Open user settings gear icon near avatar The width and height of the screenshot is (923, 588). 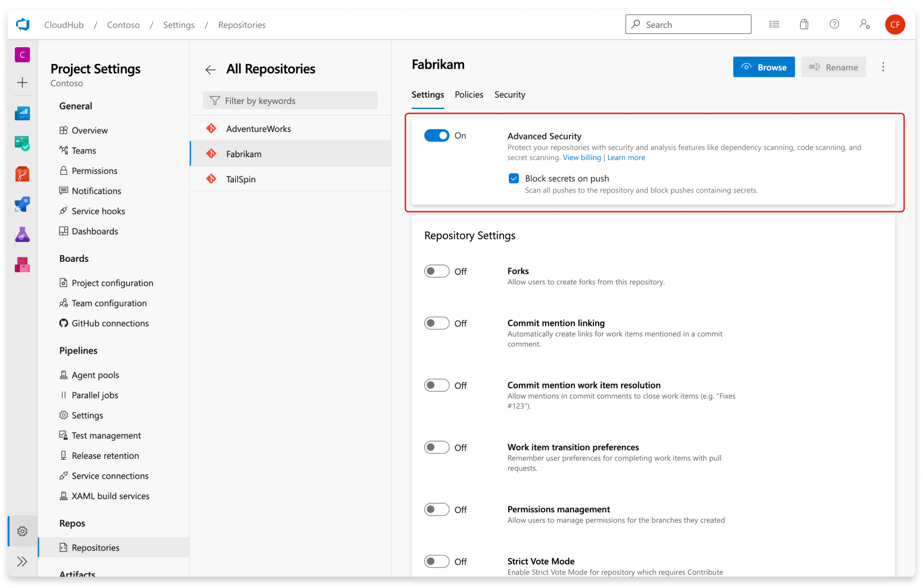point(865,24)
